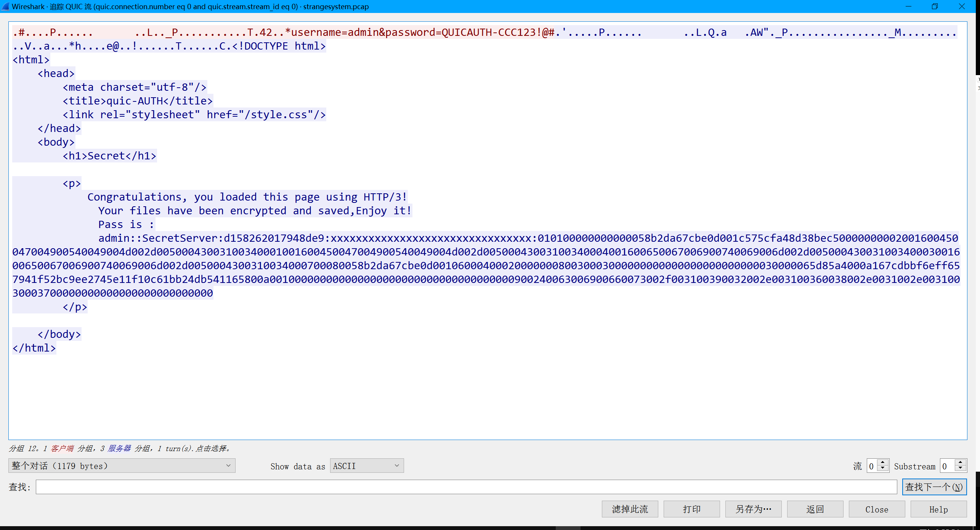Open 另存为… save as dialog
The width and height of the screenshot is (980, 530).
tap(753, 509)
